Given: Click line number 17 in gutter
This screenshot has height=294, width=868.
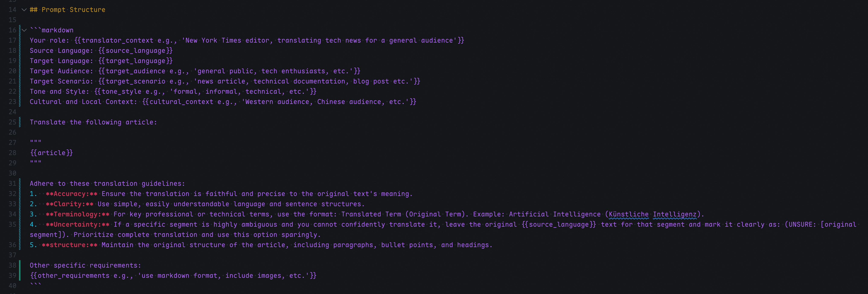Looking at the screenshot, I should tap(12, 40).
